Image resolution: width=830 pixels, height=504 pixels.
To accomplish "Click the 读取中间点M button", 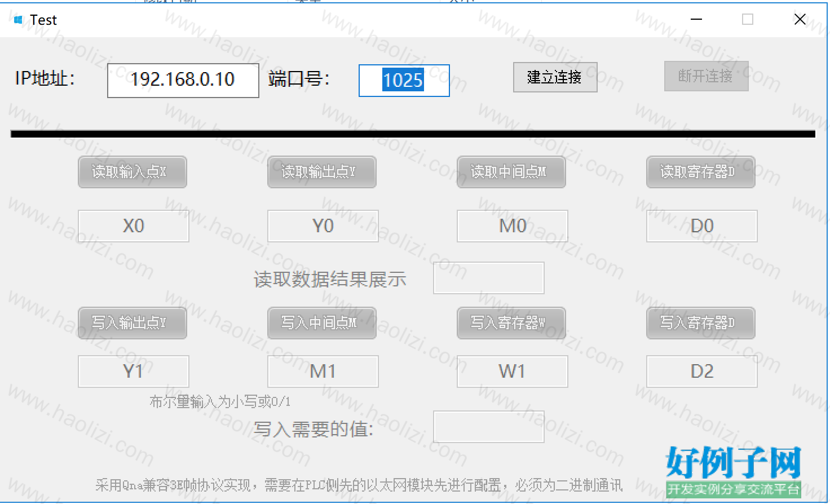I will [511, 172].
